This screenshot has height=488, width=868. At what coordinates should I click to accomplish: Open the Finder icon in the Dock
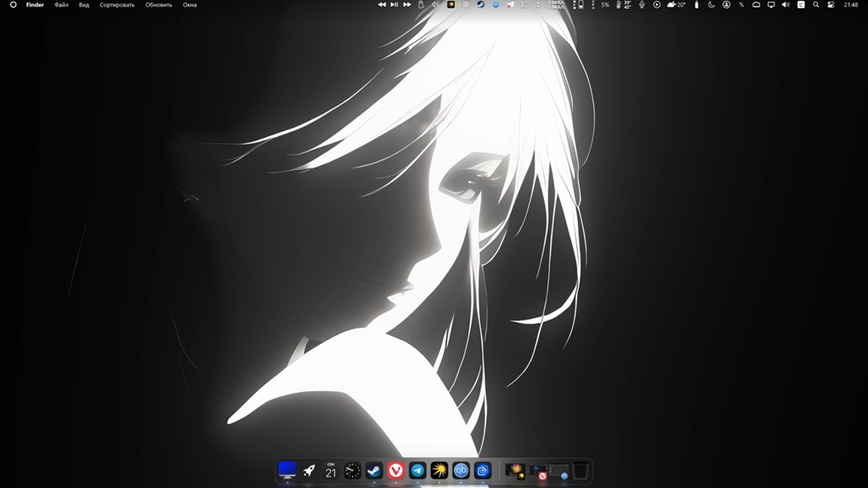pyautogui.click(x=287, y=471)
